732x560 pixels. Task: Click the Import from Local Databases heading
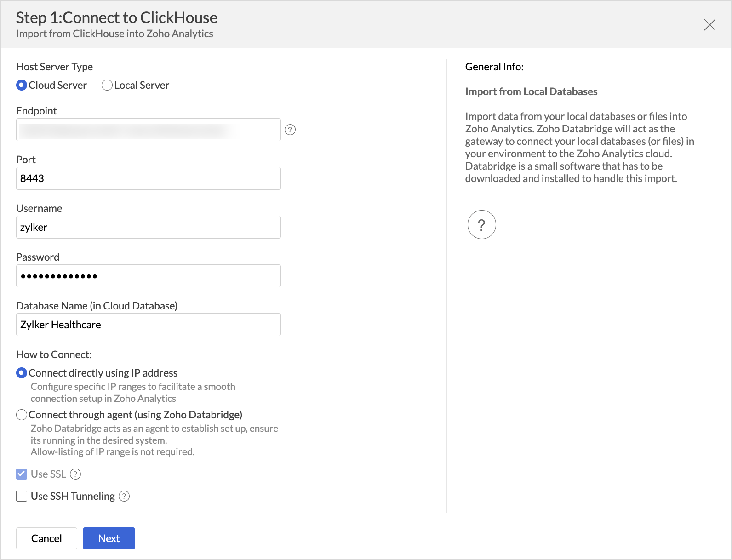coord(531,91)
